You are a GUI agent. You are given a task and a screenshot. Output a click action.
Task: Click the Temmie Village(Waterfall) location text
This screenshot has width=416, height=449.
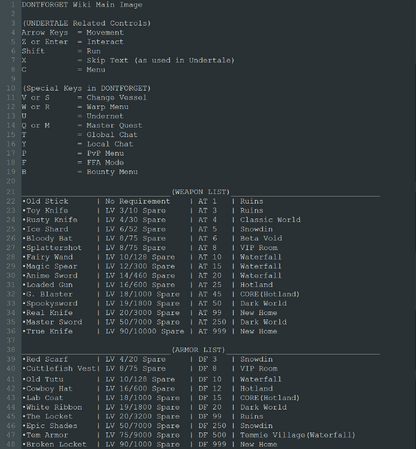(x=298, y=435)
